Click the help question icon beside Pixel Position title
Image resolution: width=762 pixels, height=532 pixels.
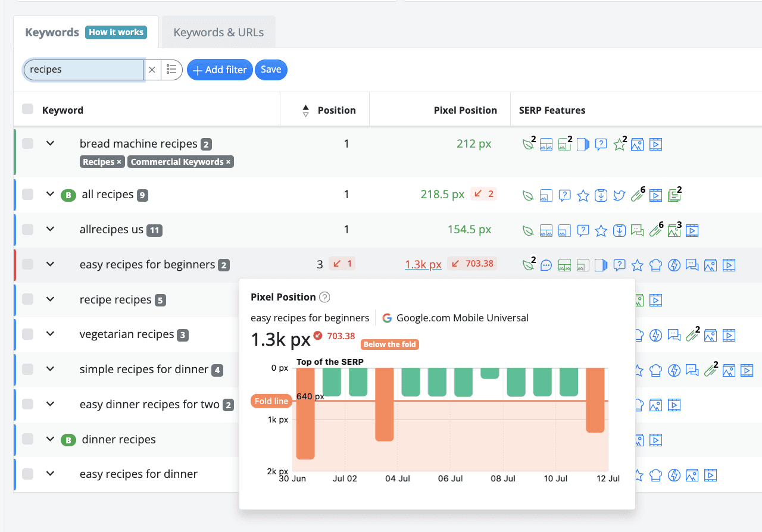point(324,298)
